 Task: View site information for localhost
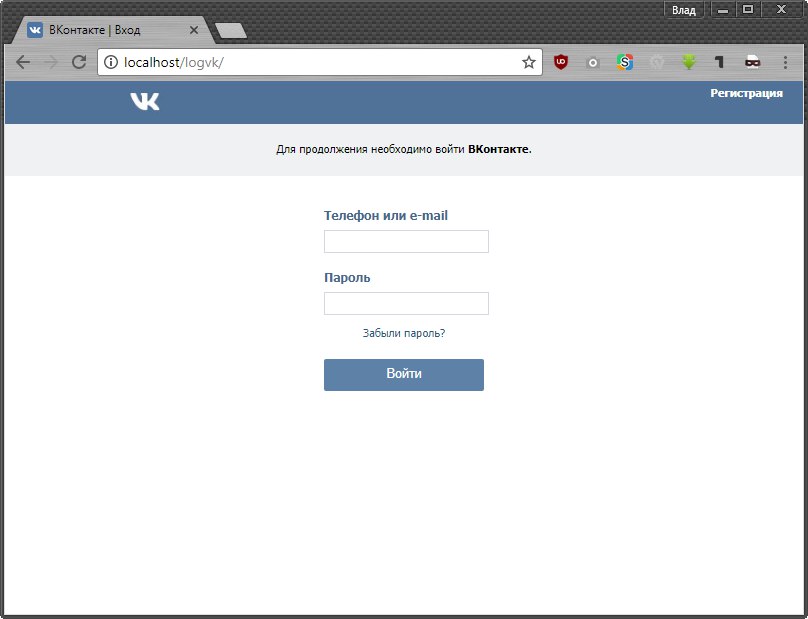click(111, 62)
